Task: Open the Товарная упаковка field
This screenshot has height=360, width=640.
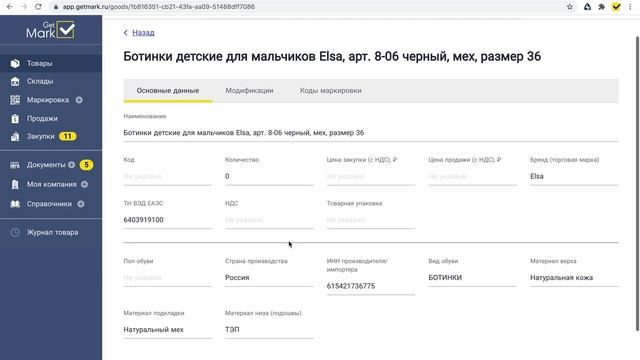Action: pos(371,220)
